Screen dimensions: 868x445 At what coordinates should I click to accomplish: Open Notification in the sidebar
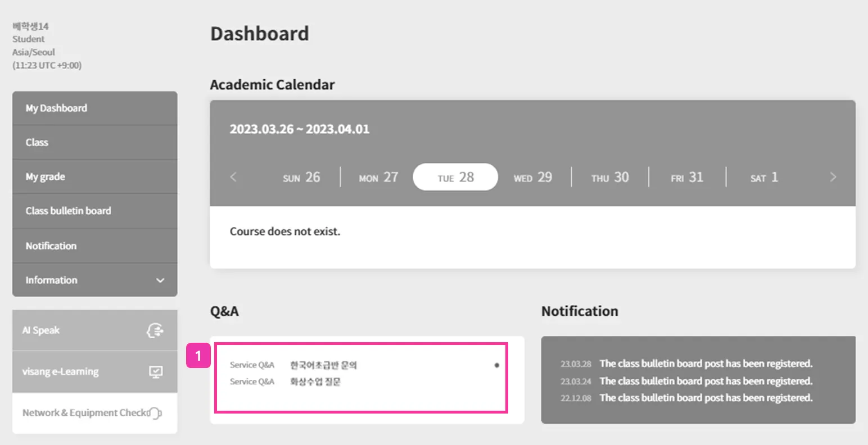click(x=51, y=246)
